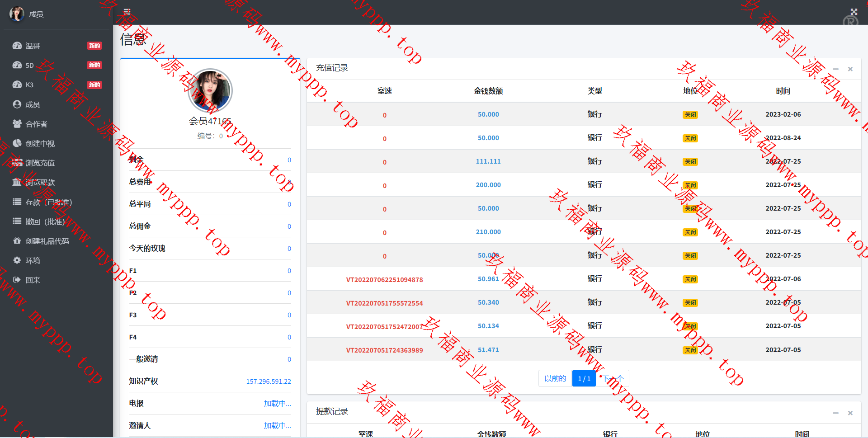
Task: Open 合作者 users icon in sidebar
Action: (x=17, y=124)
